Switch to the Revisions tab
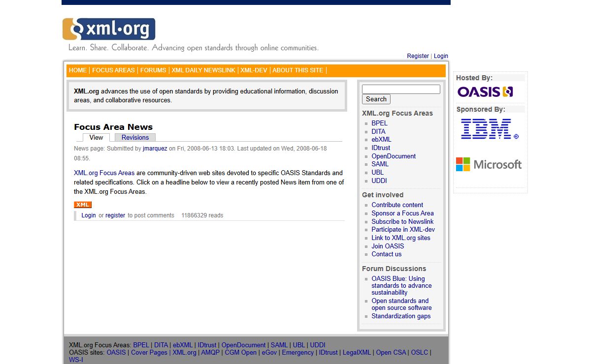This screenshot has height=364, width=591. tap(135, 137)
